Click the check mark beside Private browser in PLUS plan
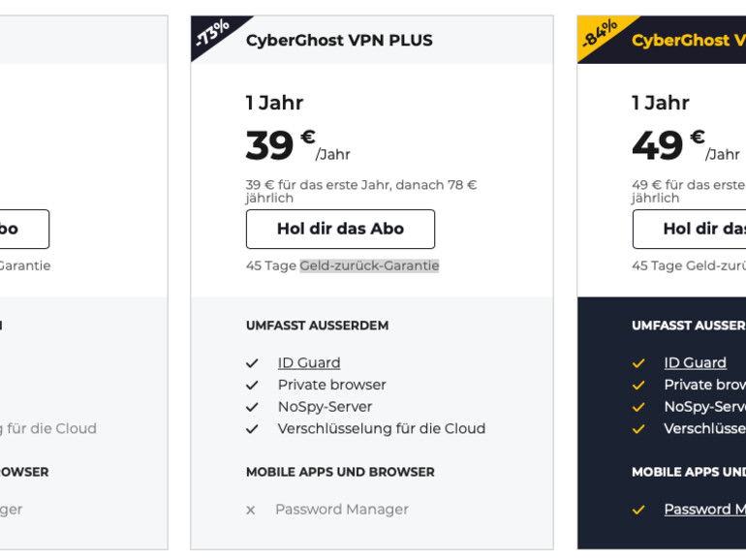Image resolution: width=746 pixels, height=560 pixels. (252, 386)
